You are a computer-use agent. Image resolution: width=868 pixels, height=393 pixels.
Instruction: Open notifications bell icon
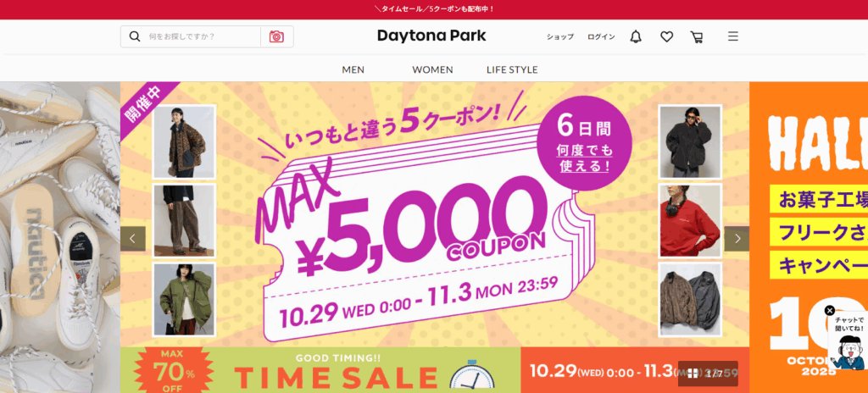[636, 36]
